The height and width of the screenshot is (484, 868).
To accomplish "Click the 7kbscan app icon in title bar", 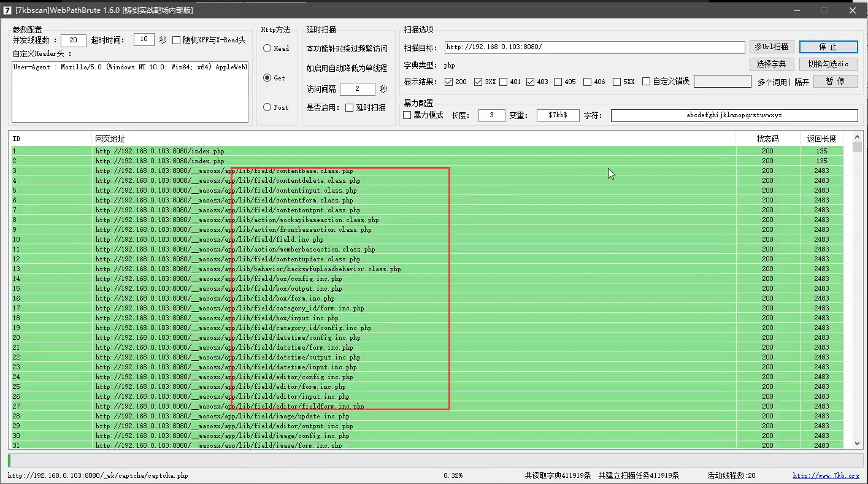I will [x=7, y=10].
